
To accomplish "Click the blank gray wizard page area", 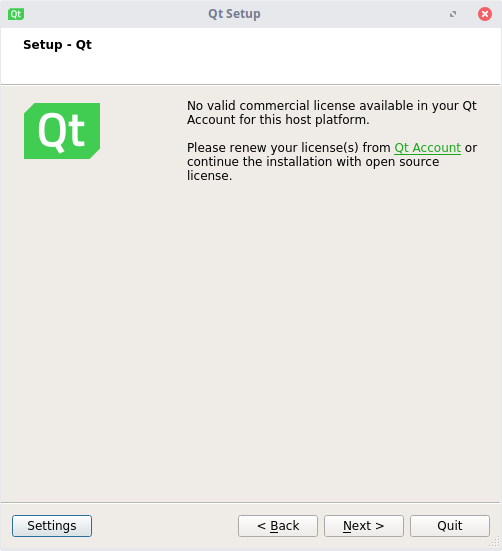I will [x=251, y=334].
